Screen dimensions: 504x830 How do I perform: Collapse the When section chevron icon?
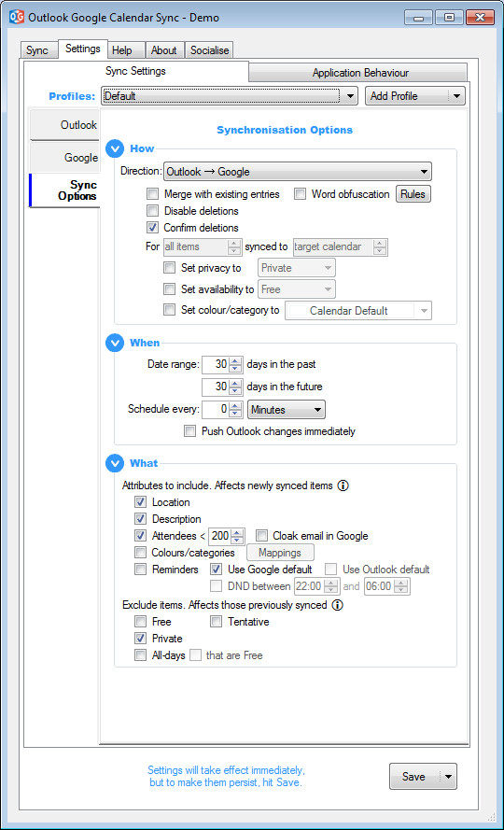click(x=115, y=343)
